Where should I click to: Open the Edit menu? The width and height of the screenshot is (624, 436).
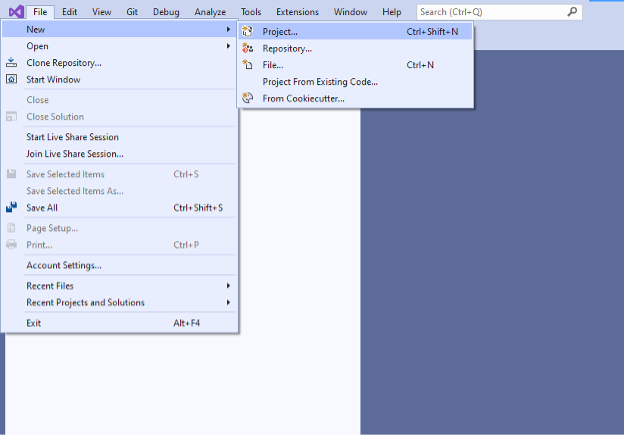[69, 12]
